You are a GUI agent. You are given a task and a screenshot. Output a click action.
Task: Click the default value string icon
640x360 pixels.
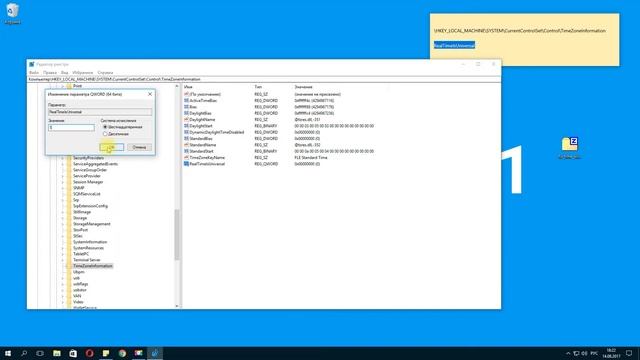(187, 94)
